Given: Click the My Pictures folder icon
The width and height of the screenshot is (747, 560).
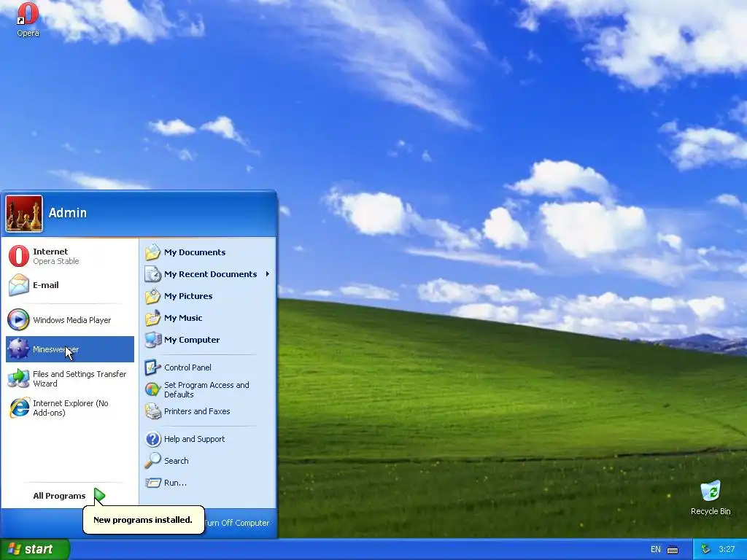Looking at the screenshot, I should pyautogui.click(x=153, y=296).
